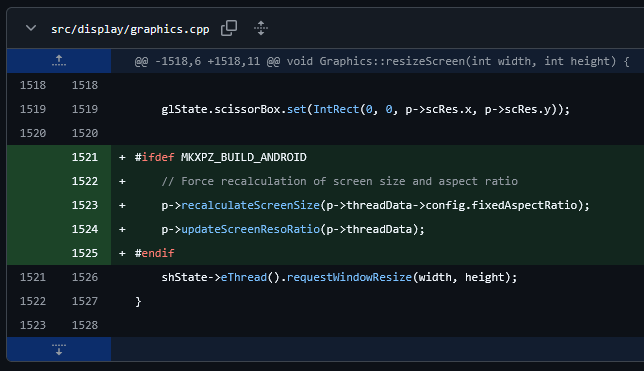Click the plus marker on #ifdef line
Image resolution: width=644 pixels, height=371 pixels.
point(122,157)
